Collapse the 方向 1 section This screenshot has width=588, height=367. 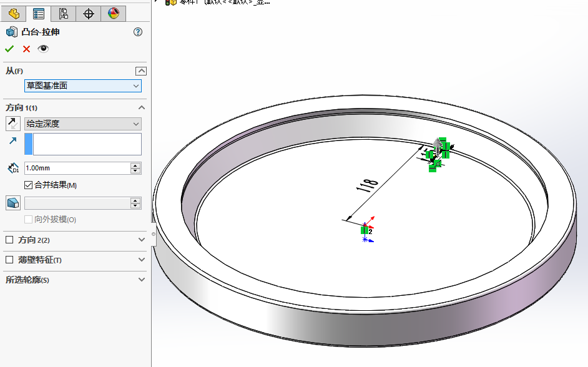141,107
